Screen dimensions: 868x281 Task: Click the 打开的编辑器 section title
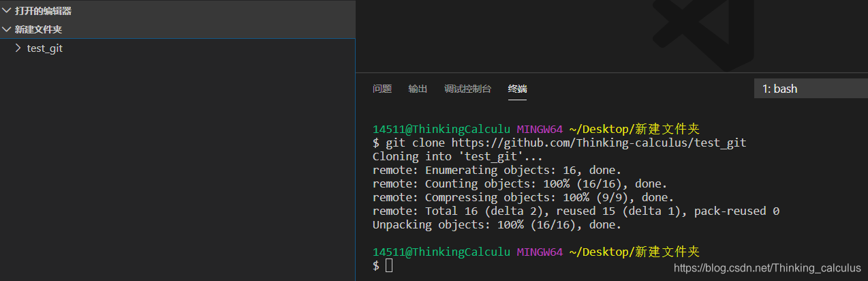coord(43,11)
